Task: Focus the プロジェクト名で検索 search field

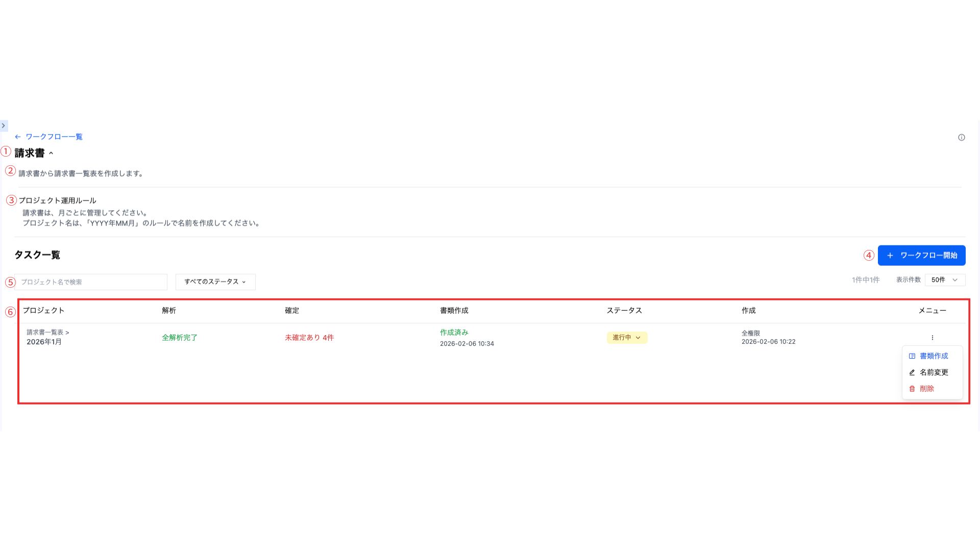Action: pyautogui.click(x=92, y=282)
